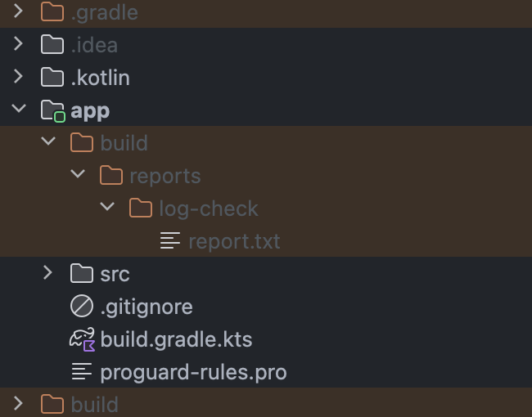Select the build.gradle.kts file name
This screenshot has height=417, width=532.
coord(177,339)
